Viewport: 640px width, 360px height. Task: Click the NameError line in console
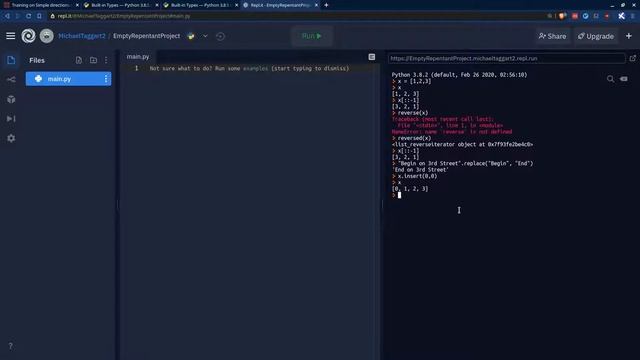point(452,132)
